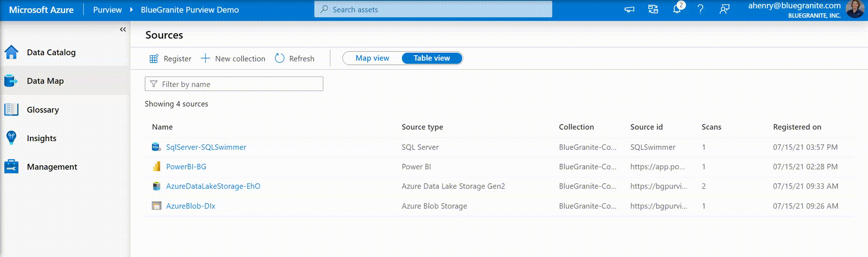
Task: Sort by Source type column header
Action: coord(422,127)
